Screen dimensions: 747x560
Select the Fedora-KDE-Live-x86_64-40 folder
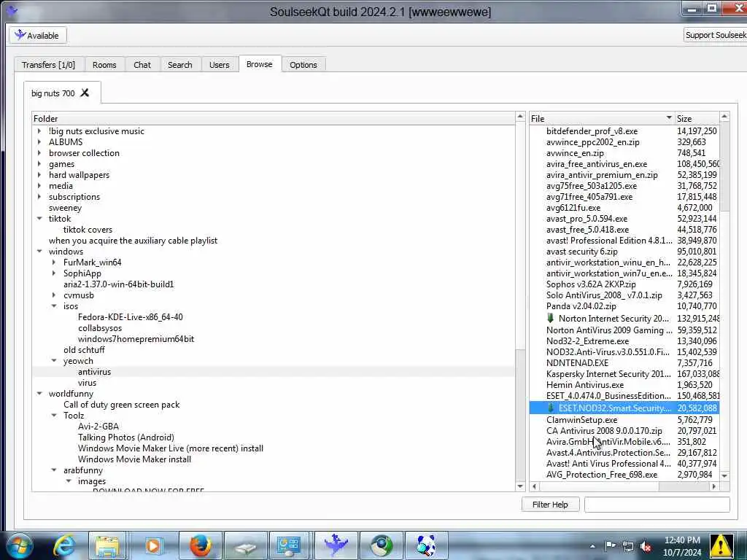(x=130, y=317)
